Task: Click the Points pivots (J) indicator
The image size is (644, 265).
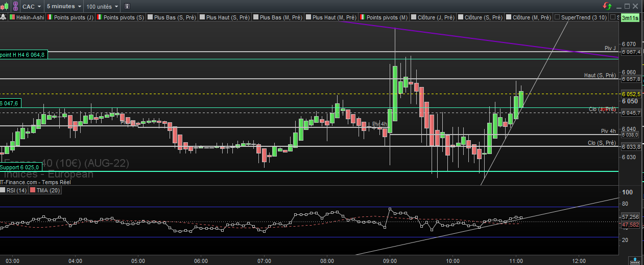Action: pyautogui.click(x=74, y=17)
